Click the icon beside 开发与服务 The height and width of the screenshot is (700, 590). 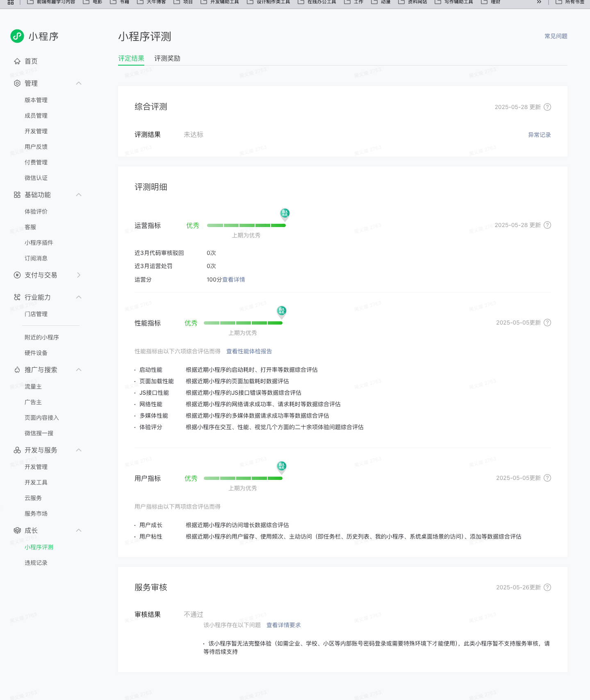(x=17, y=450)
